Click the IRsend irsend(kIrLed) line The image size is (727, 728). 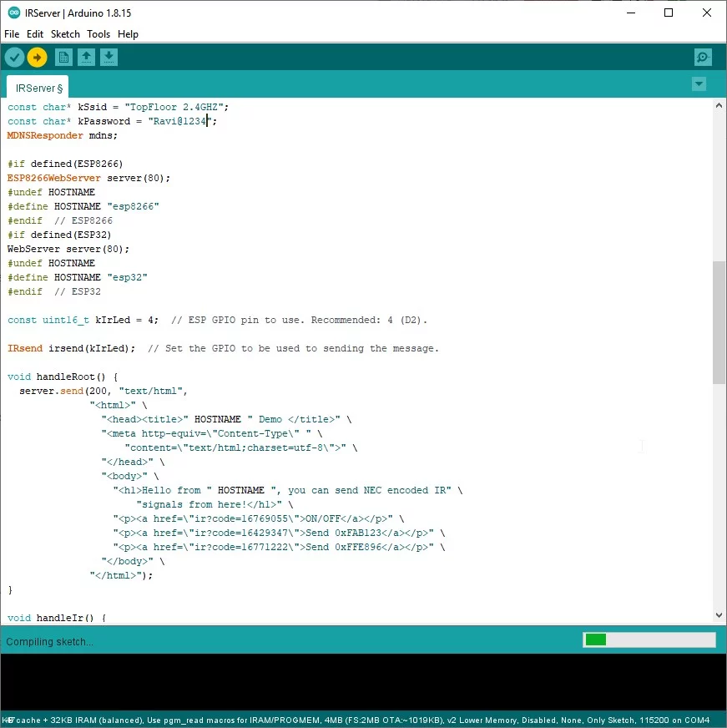coord(71,348)
